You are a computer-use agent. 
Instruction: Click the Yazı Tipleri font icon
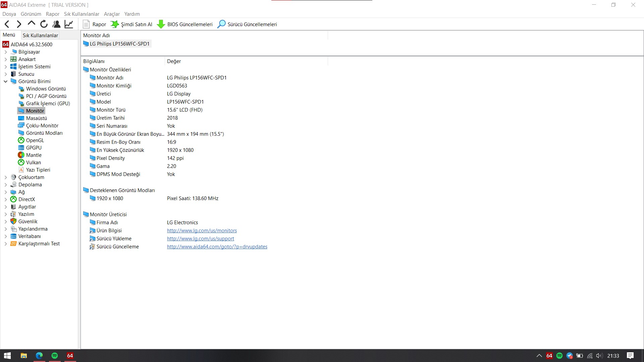[21, 170]
